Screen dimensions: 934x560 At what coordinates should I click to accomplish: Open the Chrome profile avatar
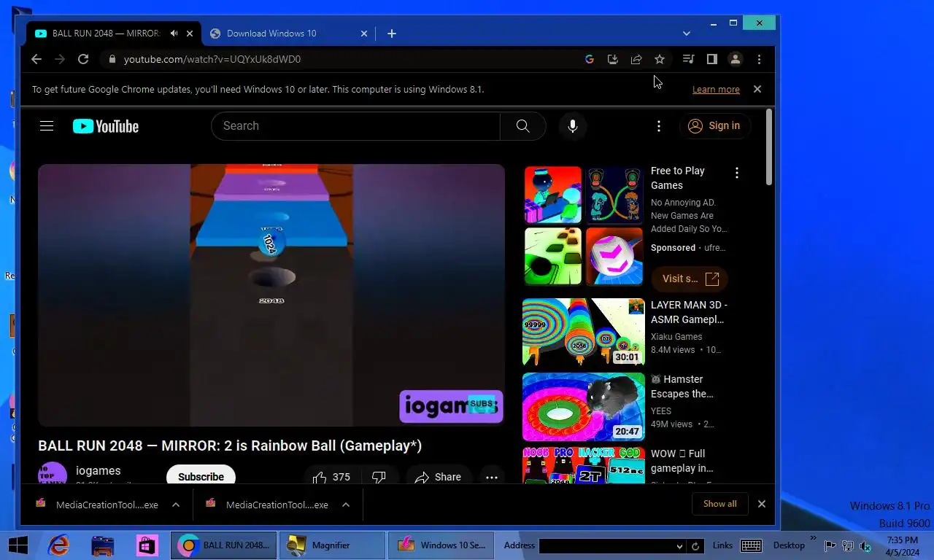click(736, 59)
